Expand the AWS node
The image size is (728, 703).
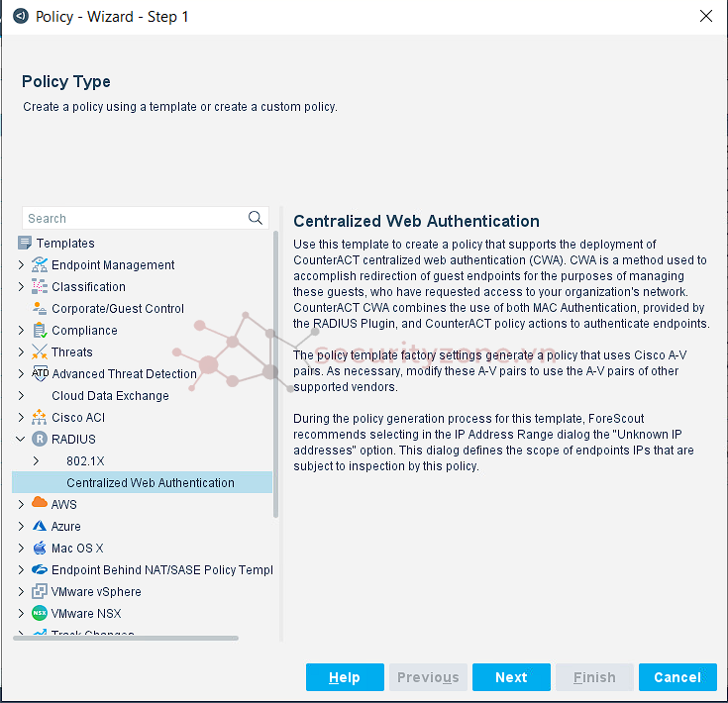point(21,504)
